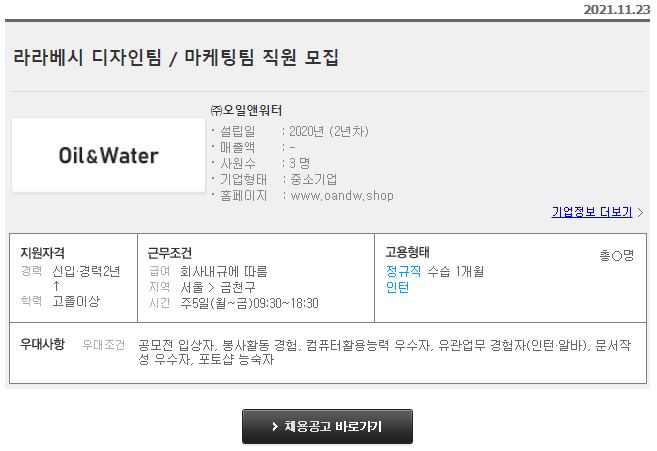Click the up arrow under 신입·경력2년
This screenshot has height=451, width=657.
[x=57, y=286]
